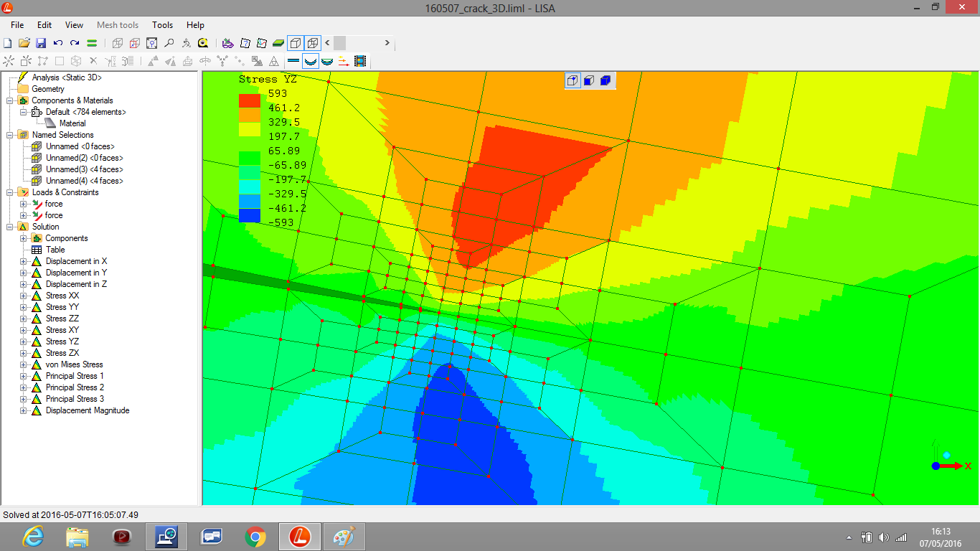The width and height of the screenshot is (980, 551).
Task: Select Stress YZ in solution tree
Action: pyautogui.click(x=62, y=342)
